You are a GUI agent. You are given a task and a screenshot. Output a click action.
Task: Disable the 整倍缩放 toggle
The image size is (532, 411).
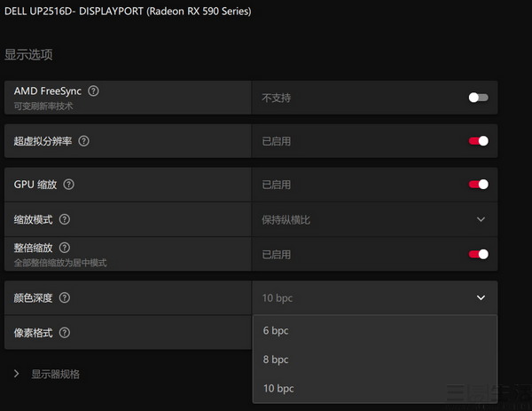[x=478, y=254]
